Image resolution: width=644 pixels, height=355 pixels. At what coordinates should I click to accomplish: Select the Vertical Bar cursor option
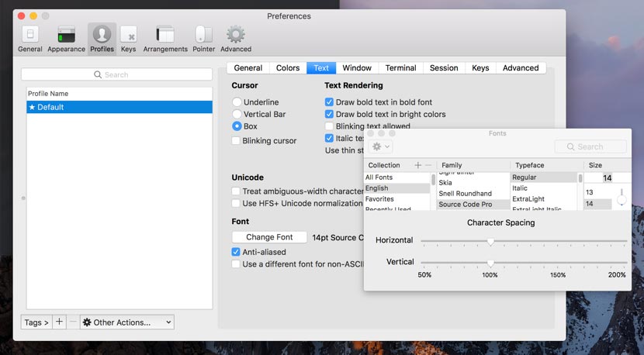[x=237, y=114]
